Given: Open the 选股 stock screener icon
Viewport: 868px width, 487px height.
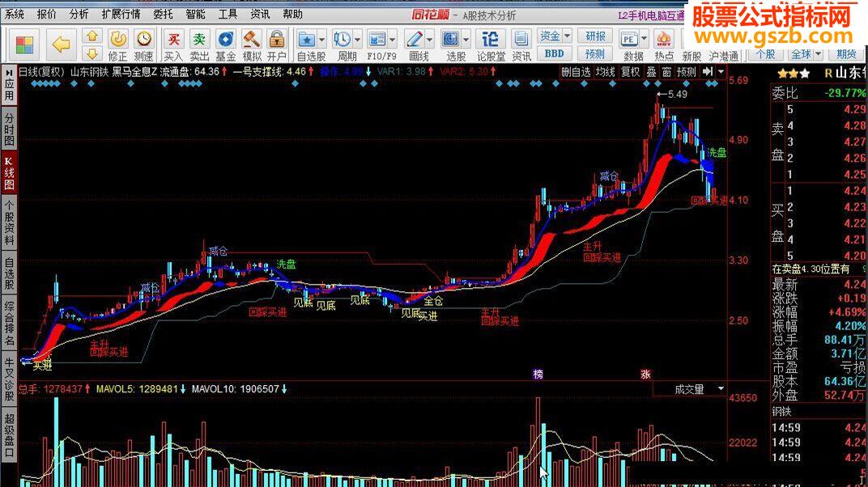Looking at the screenshot, I should pyautogui.click(x=450, y=40).
